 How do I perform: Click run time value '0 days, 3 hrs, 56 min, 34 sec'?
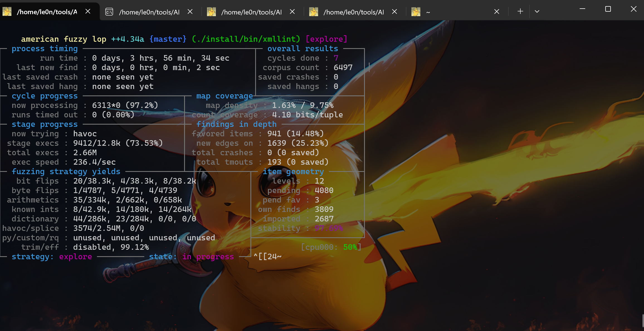(161, 58)
